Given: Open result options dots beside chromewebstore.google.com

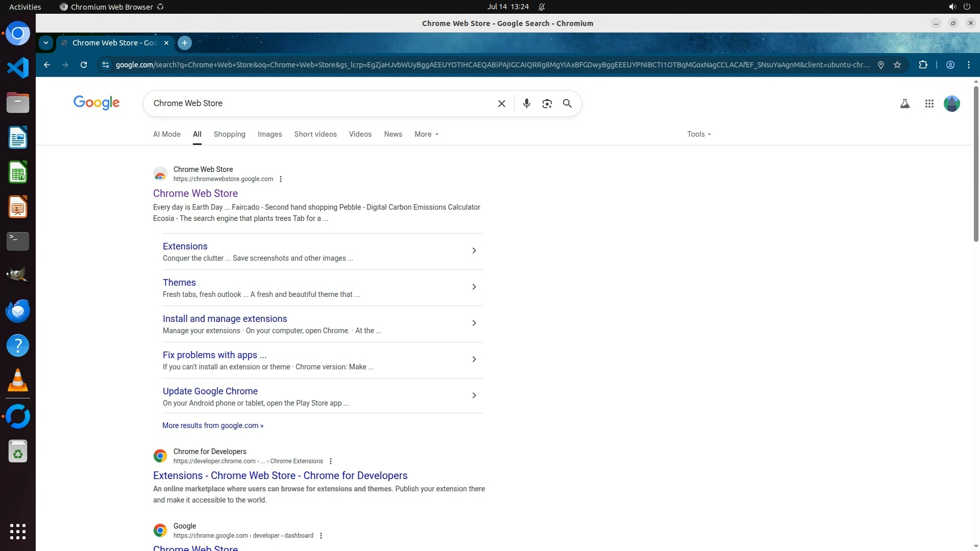Looking at the screenshot, I should 281,179.
